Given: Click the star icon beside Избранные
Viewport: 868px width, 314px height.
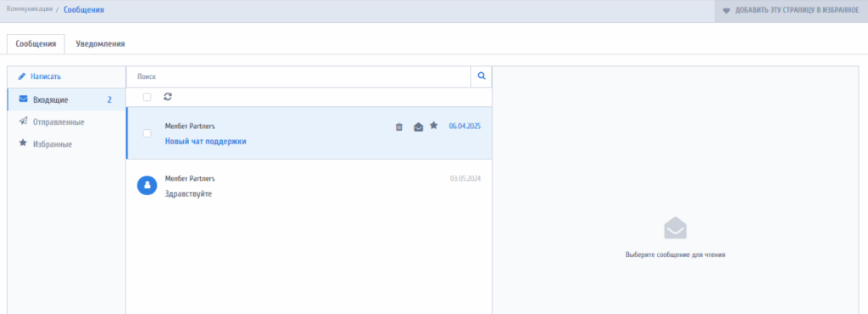Looking at the screenshot, I should pyautogui.click(x=23, y=143).
